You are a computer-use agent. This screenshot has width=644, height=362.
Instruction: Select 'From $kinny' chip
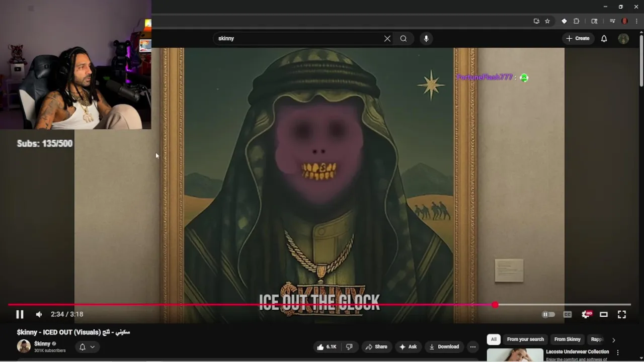tap(567, 339)
